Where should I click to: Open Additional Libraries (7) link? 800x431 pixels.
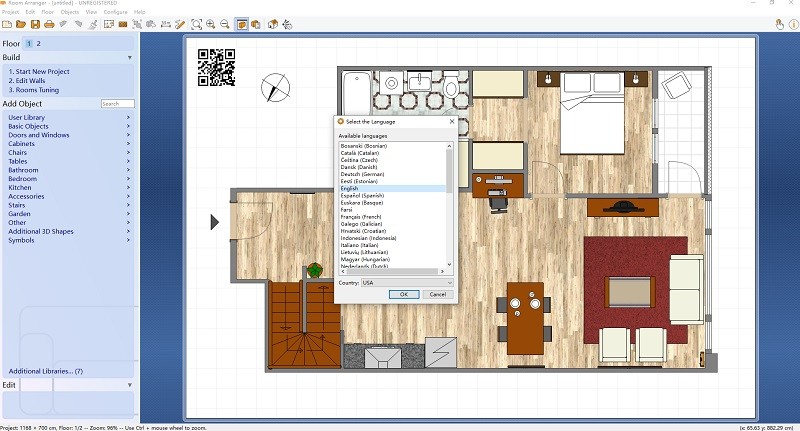point(46,371)
